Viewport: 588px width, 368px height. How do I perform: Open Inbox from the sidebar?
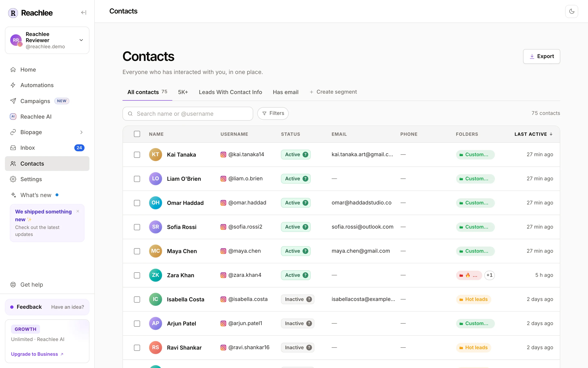point(47,148)
